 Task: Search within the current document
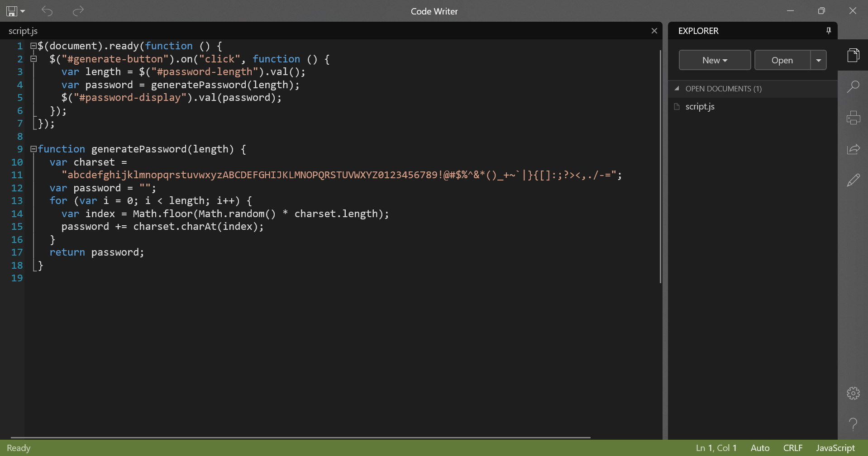(854, 86)
